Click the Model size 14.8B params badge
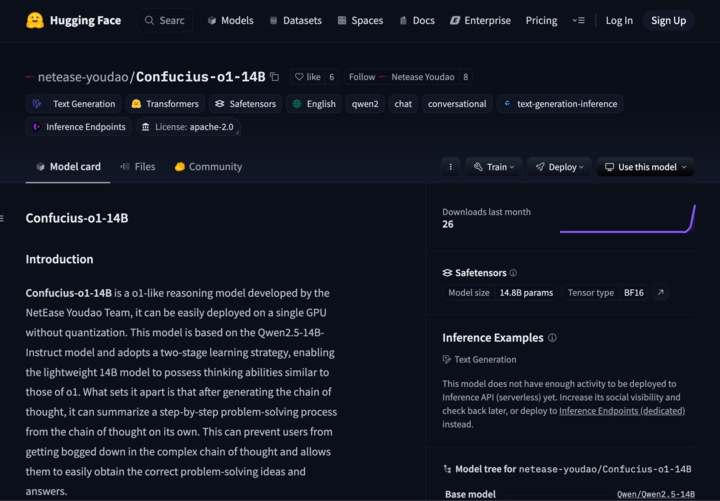Screen dimensions: 720x501 (x=500, y=293)
